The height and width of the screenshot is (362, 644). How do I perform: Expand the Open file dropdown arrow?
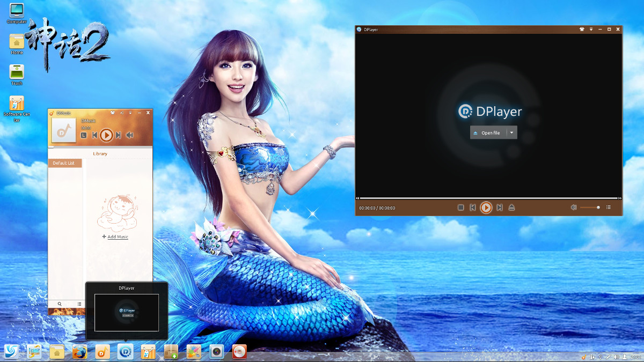point(512,132)
